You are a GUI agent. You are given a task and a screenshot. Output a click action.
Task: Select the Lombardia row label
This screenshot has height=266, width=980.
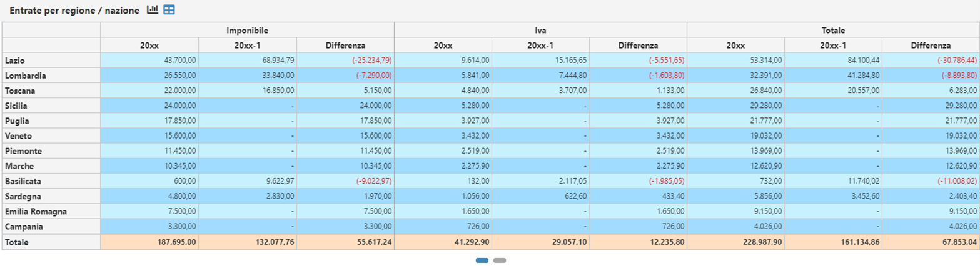point(25,76)
